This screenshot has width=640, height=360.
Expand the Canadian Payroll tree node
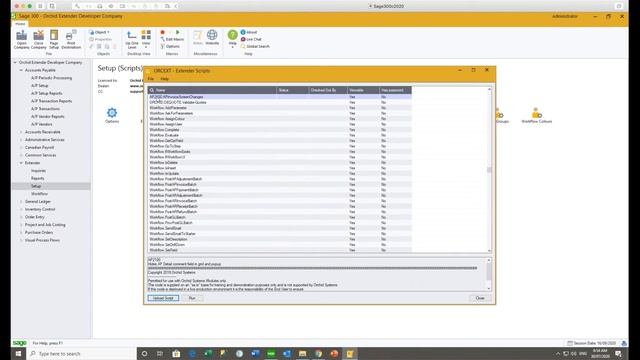tap(21, 147)
